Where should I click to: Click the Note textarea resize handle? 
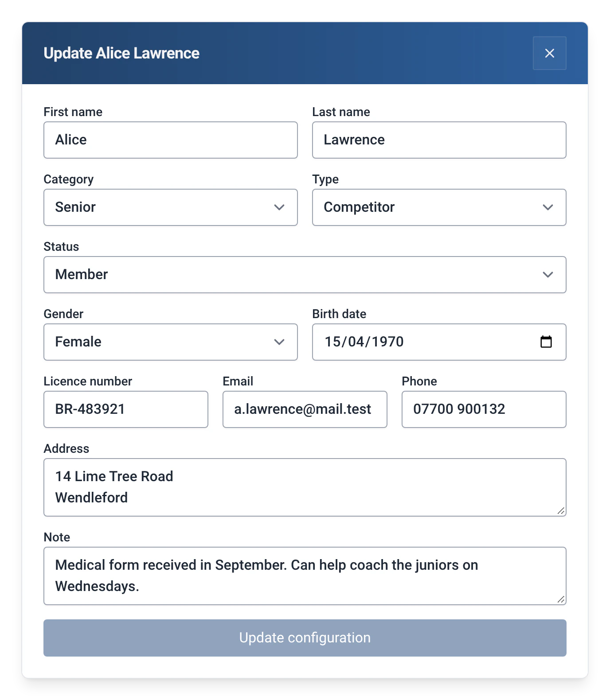561,599
